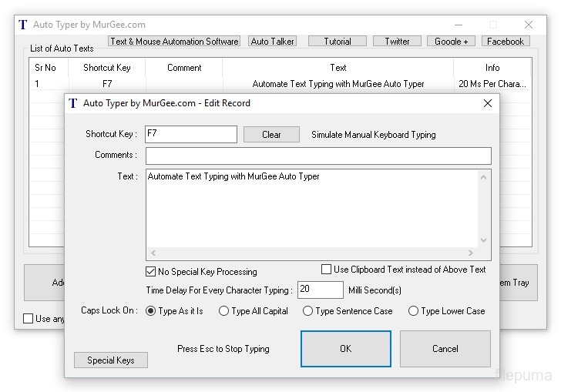Open the Special Keys button
Screen dimensions: 561x392
(x=110, y=360)
